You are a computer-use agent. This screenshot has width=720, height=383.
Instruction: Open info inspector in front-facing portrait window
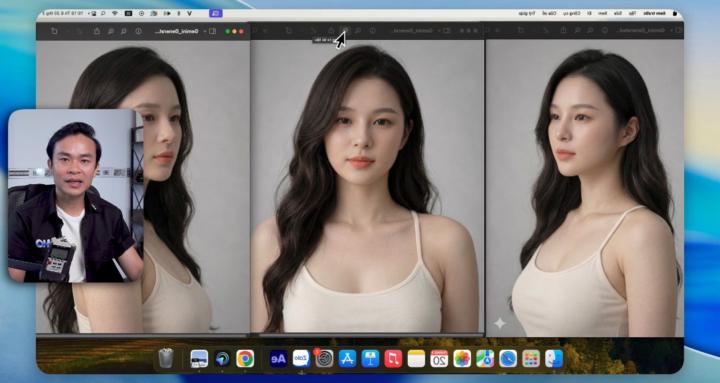click(372, 31)
